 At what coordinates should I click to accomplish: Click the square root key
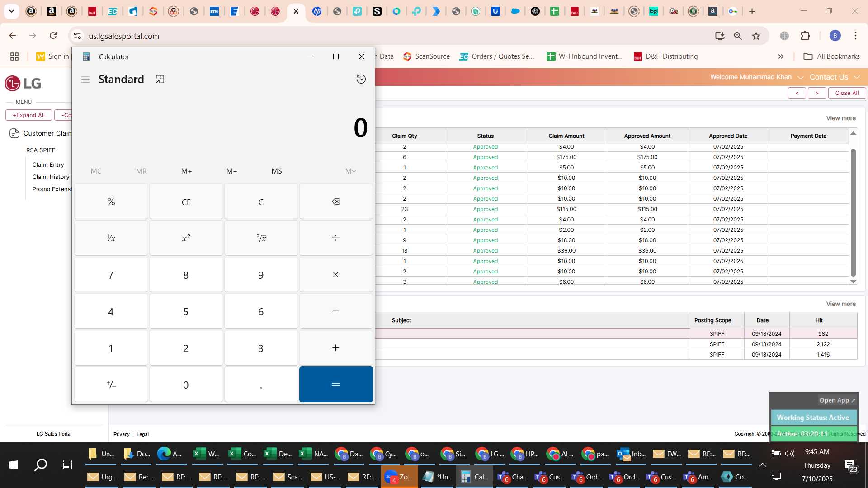pyautogui.click(x=261, y=238)
